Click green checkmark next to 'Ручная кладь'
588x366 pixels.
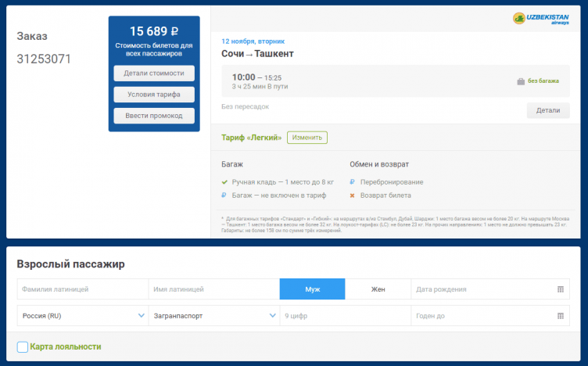pyautogui.click(x=224, y=182)
